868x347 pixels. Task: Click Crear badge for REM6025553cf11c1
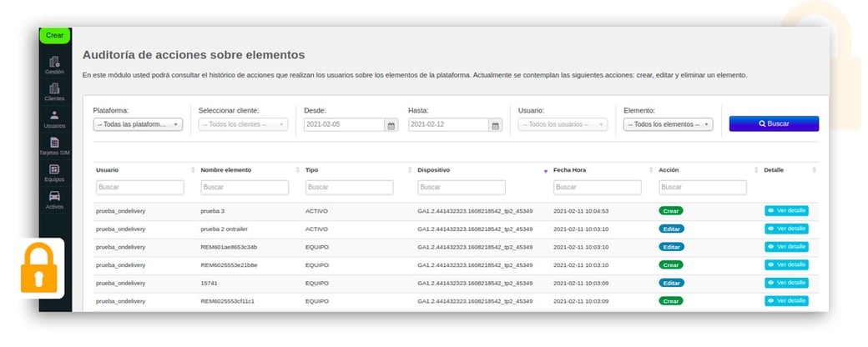(x=671, y=301)
